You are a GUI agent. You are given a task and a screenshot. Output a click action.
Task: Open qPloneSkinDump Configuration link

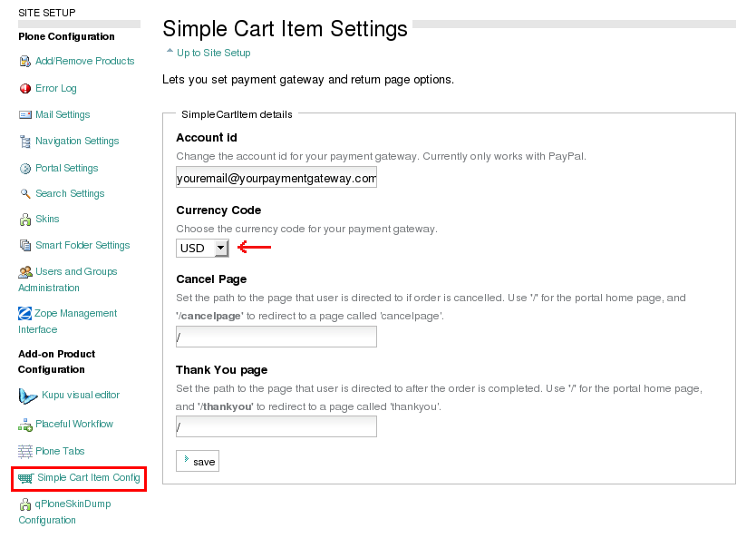(x=64, y=512)
